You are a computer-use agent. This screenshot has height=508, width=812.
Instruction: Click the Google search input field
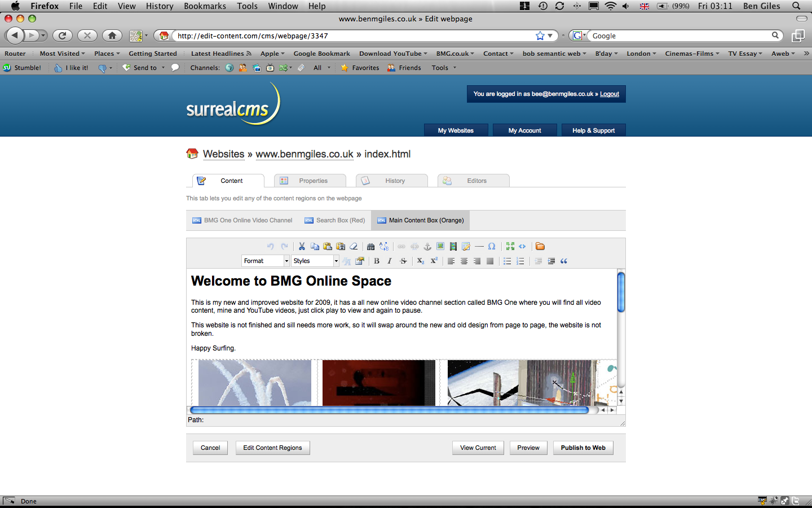point(681,36)
